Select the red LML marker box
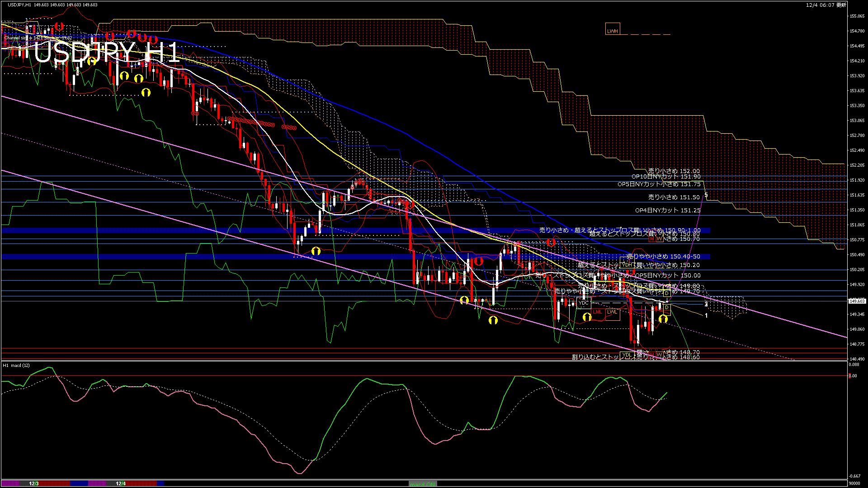Viewport: 868px width, 488px height. (598, 312)
